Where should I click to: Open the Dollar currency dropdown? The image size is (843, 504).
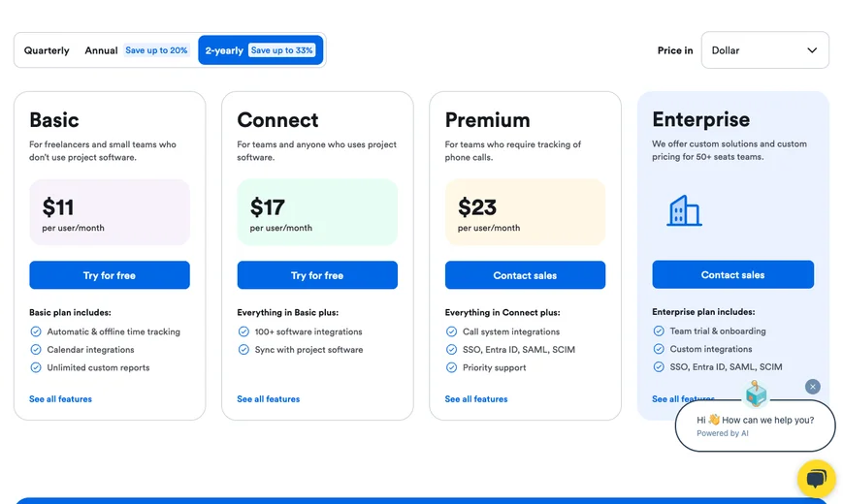pos(764,50)
